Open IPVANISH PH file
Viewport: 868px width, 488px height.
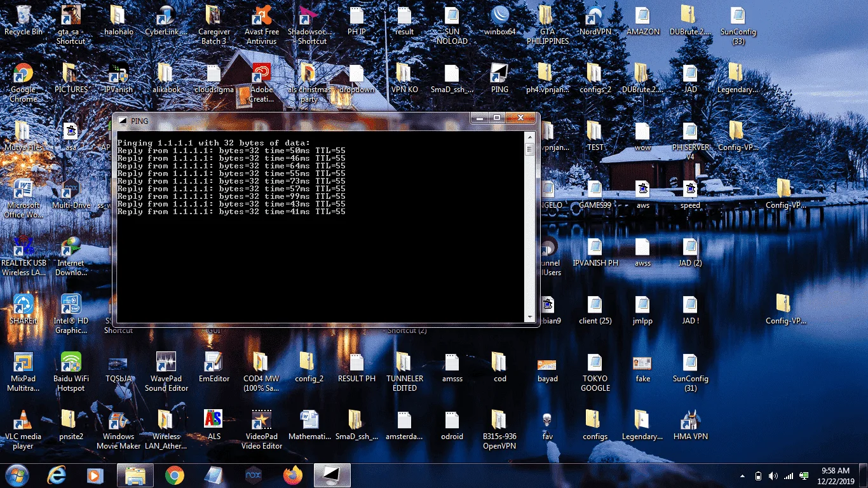pyautogui.click(x=595, y=252)
